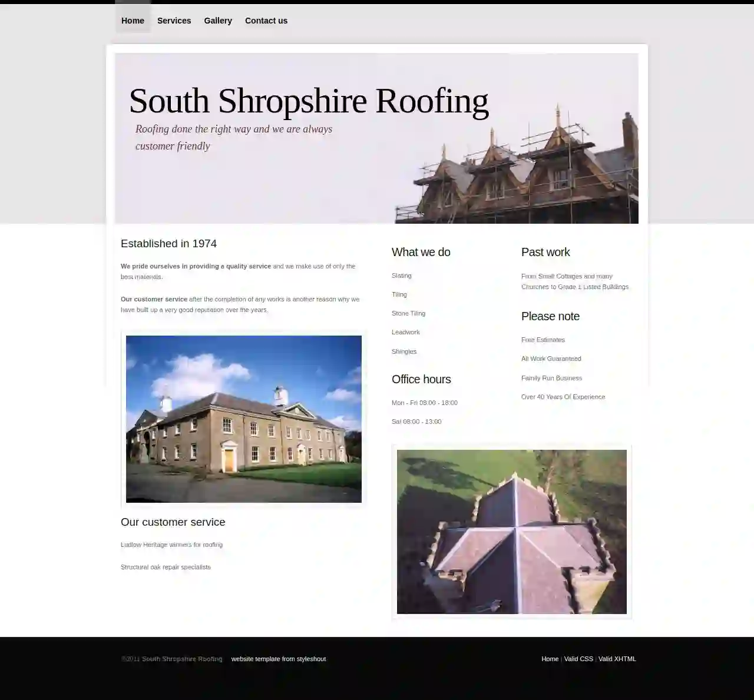Click the styleshout template link

pyautogui.click(x=279, y=659)
